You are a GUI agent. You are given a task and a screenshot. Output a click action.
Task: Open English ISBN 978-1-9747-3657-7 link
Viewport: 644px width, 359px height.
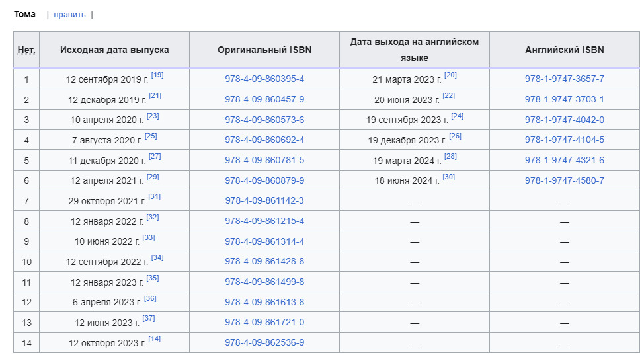tap(564, 79)
